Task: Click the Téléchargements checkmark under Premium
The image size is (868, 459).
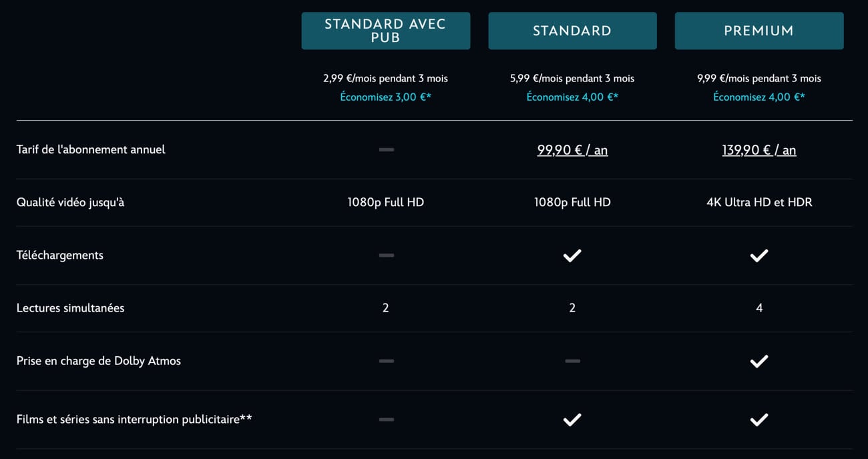Action: tap(759, 256)
